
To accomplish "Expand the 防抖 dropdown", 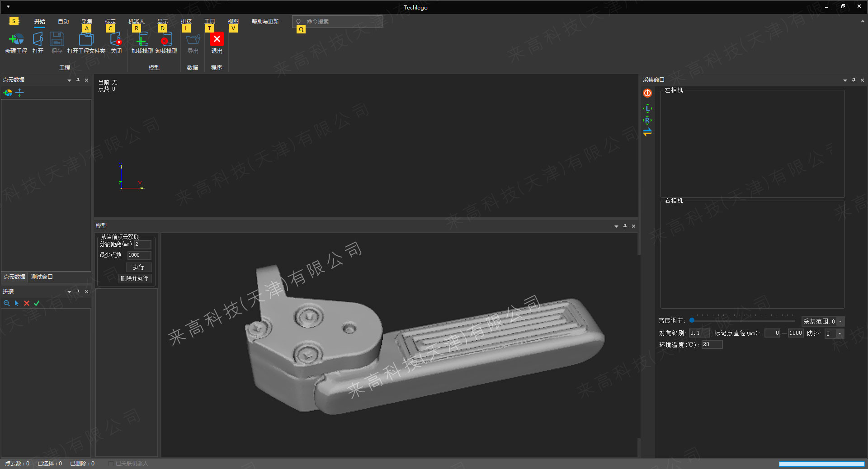I will click(840, 333).
